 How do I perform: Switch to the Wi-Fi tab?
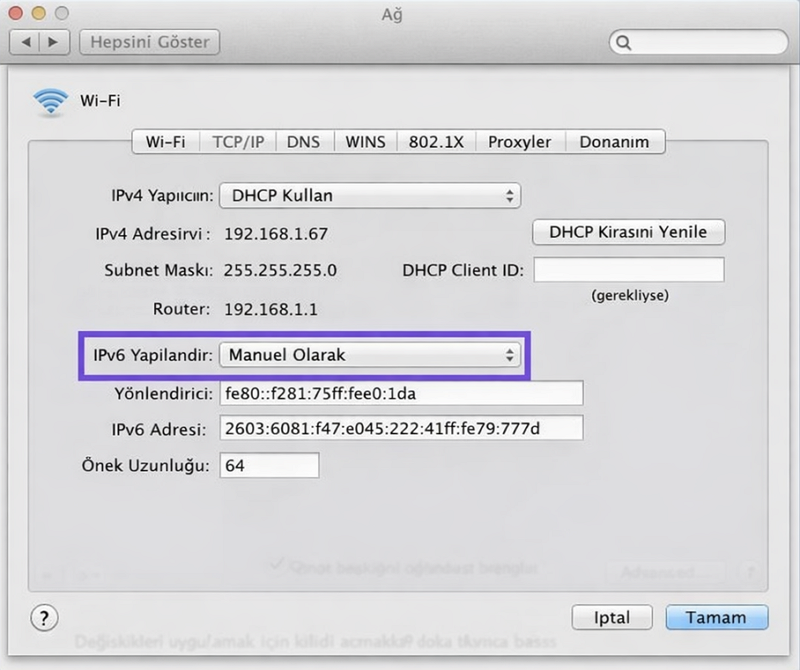(x=165, y=142)
